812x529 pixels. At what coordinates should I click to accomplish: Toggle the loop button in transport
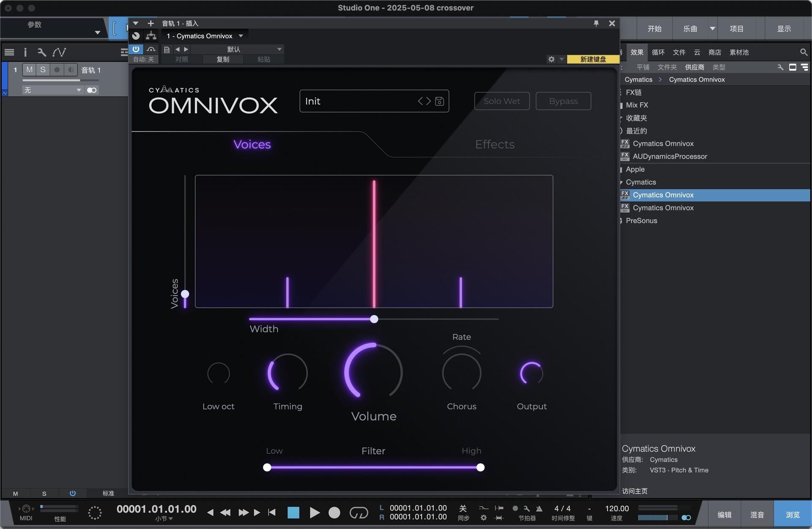click(x=359, y=513)
